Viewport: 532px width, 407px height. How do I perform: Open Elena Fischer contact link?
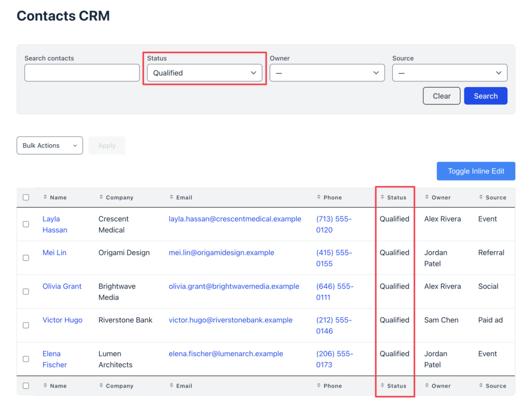[x=55, y=359]
